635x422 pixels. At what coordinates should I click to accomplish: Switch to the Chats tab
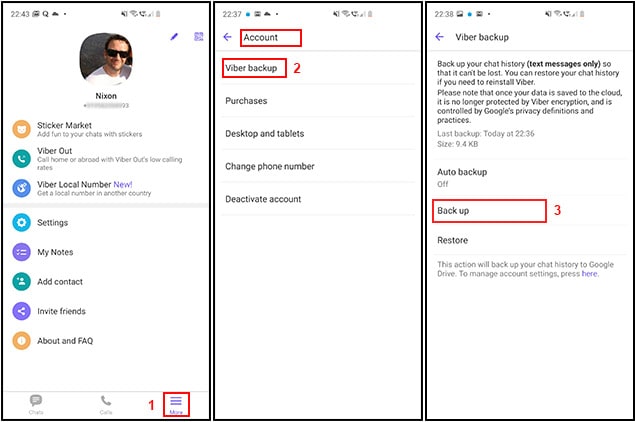click(x=36, y=403)
